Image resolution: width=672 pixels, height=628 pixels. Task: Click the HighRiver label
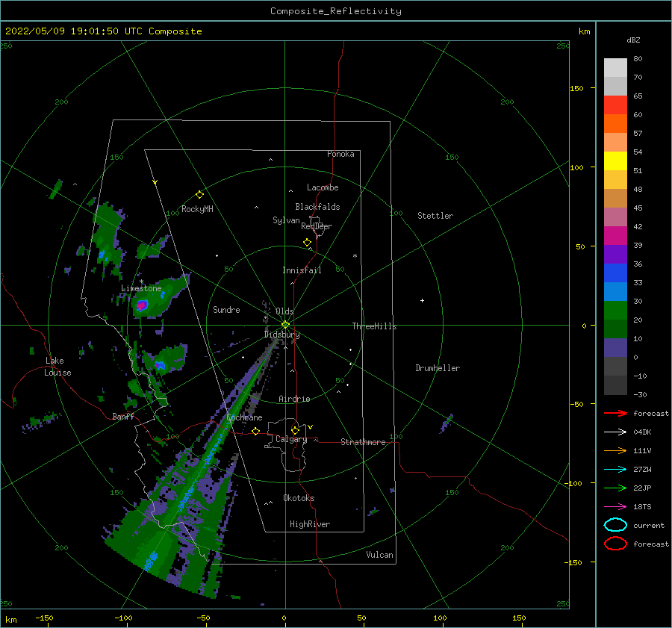(310, 524)
